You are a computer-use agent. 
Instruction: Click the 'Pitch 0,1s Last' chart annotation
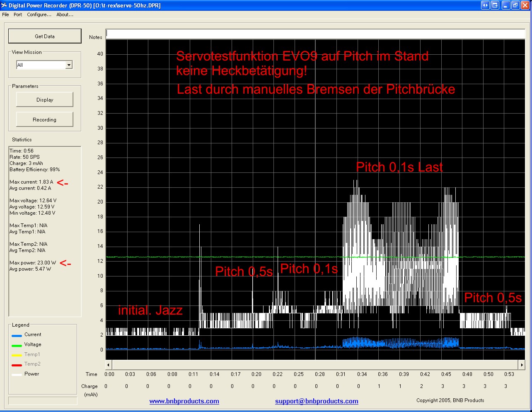399,167
